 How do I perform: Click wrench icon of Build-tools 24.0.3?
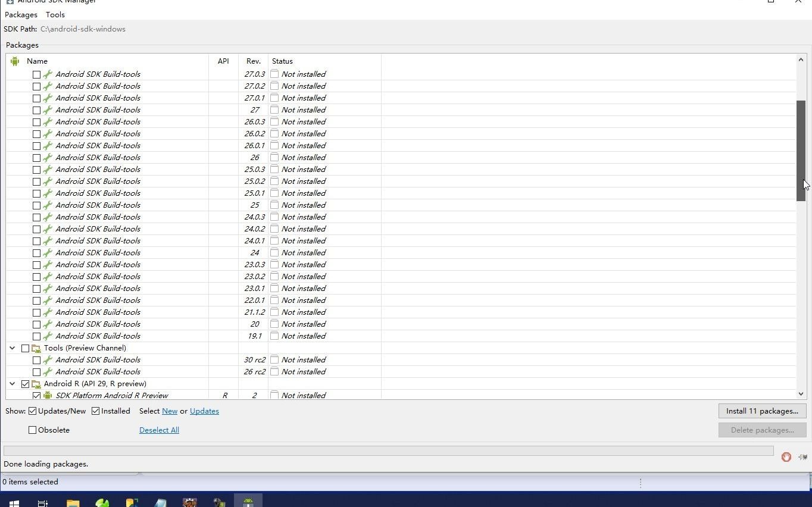pos(48,217)
